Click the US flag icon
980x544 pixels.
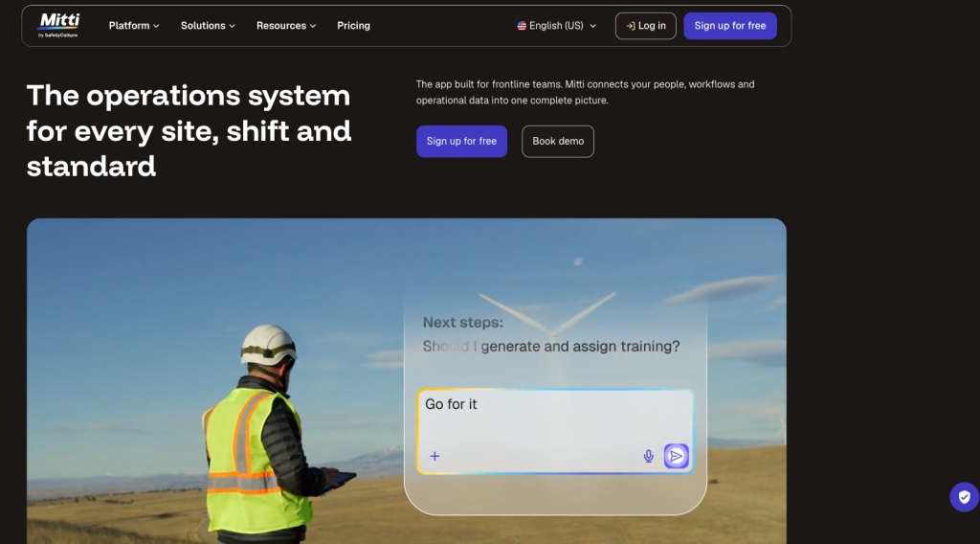[x=522, y=26]
